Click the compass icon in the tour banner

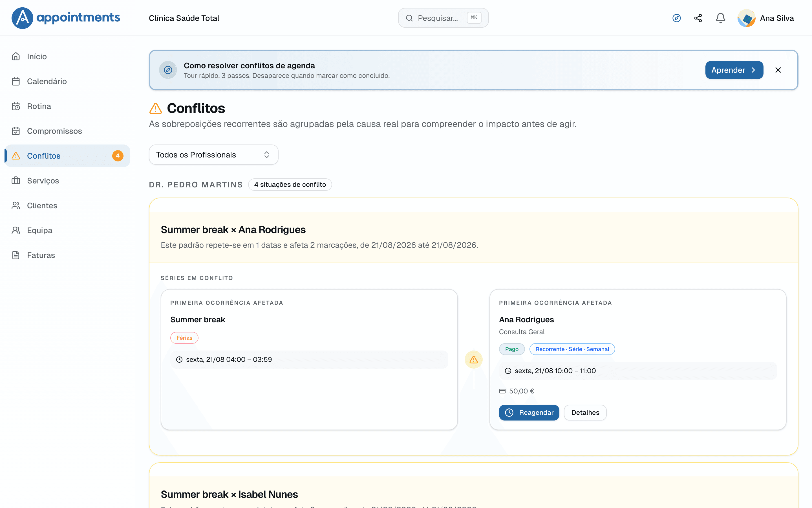pos(168,70)
